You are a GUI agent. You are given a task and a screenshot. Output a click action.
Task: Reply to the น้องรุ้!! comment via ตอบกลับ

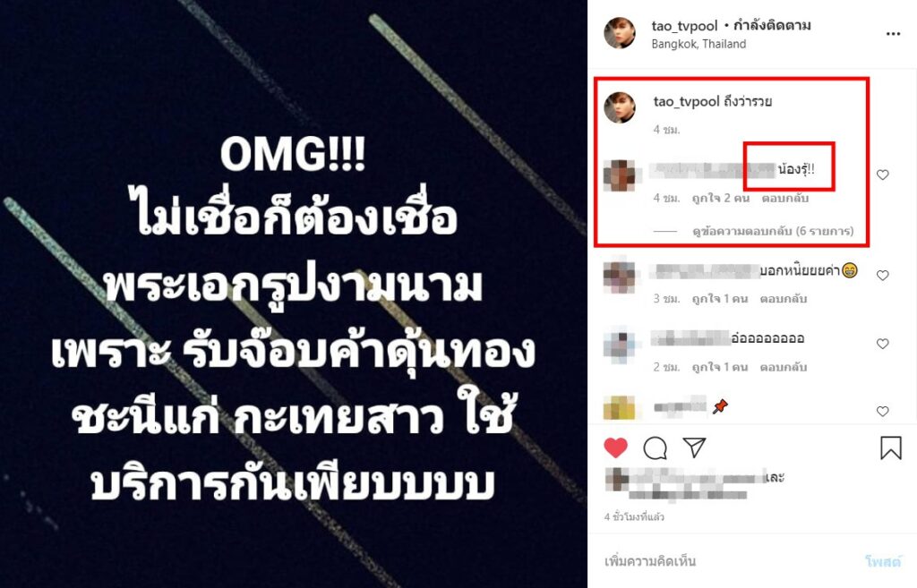(x=784, y=198)
